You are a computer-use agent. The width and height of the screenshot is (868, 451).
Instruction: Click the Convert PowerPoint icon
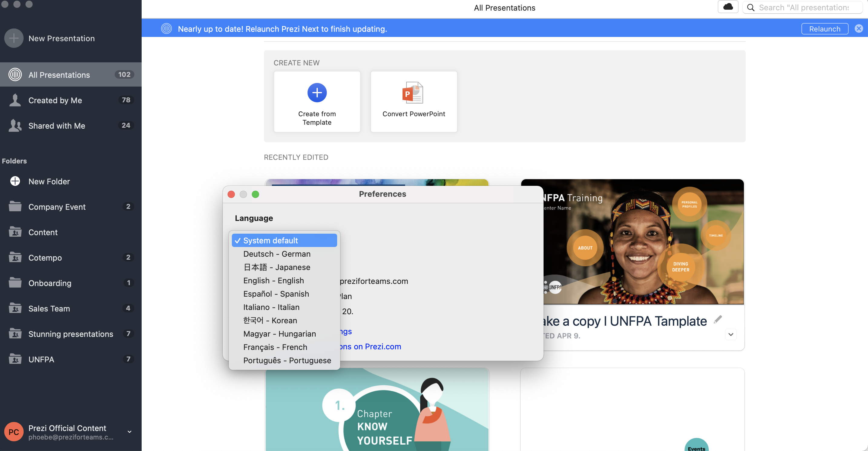click(413, 92)
